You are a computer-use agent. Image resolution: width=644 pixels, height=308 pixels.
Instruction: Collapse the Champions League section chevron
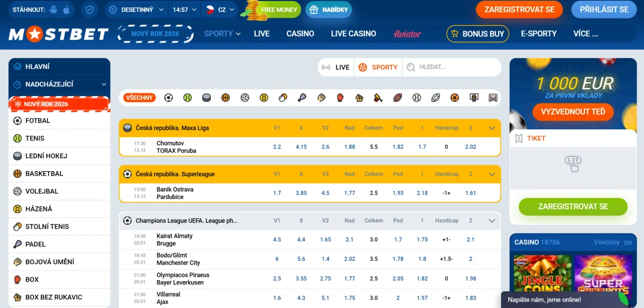(492, 221)
